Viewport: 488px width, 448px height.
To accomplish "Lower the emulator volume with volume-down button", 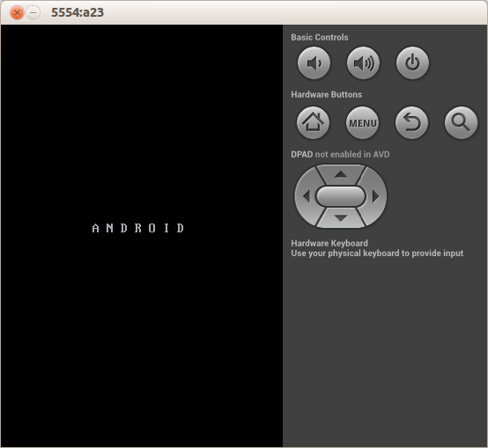I will coord(314,62).
